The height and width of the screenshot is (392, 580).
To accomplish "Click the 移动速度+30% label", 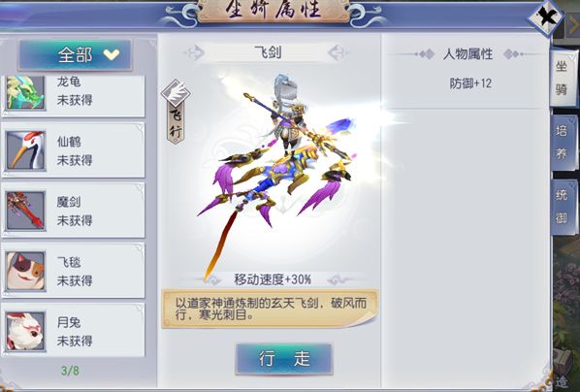I will pos(273,279).
